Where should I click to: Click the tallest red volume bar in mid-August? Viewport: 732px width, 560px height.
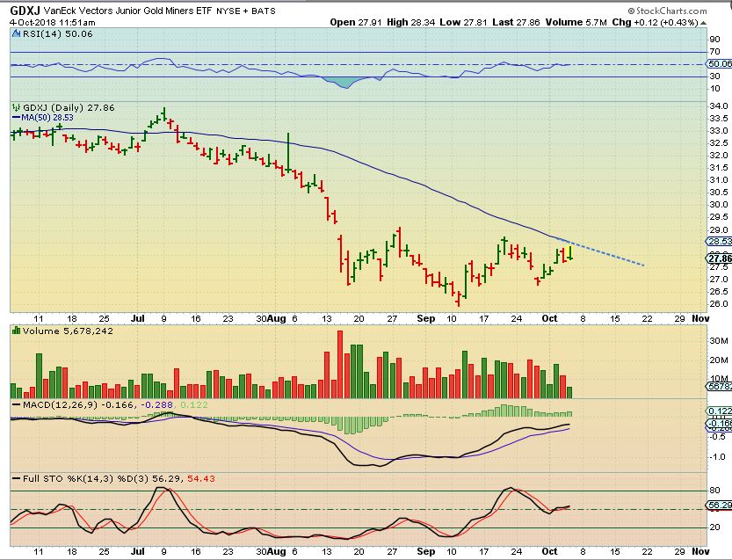pyautogui.click(x=340, y=364)
